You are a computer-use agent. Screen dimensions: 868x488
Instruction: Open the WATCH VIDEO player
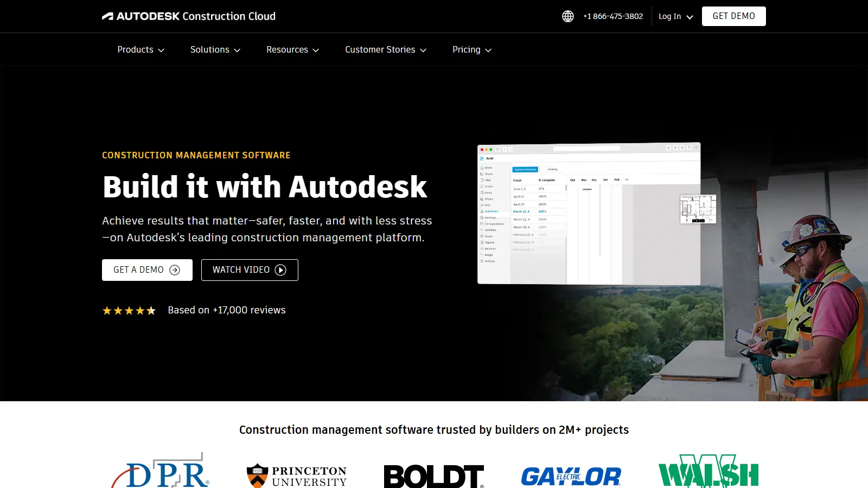250,269
